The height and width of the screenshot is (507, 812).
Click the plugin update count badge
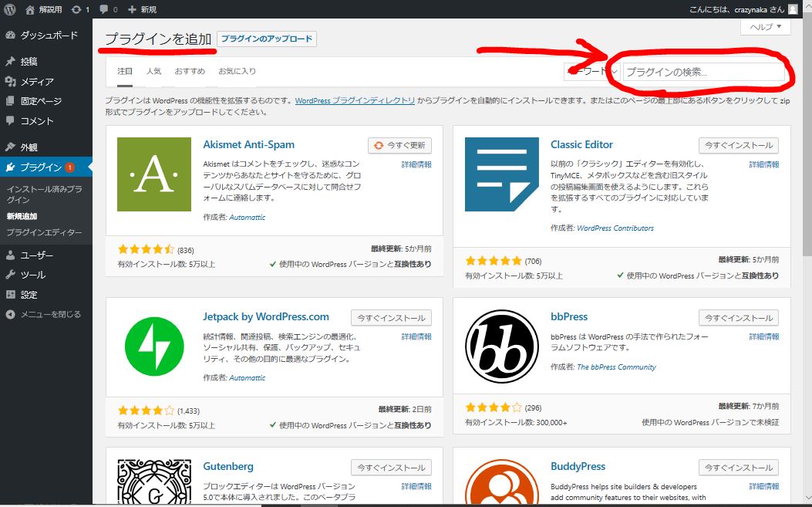point(70,167)
